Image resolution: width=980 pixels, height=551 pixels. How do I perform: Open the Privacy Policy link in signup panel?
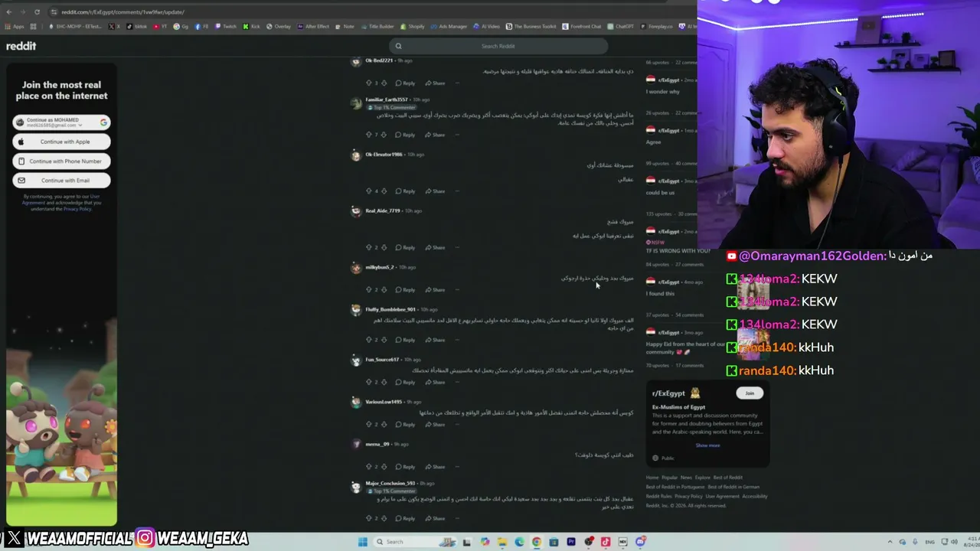click(77, 209)
